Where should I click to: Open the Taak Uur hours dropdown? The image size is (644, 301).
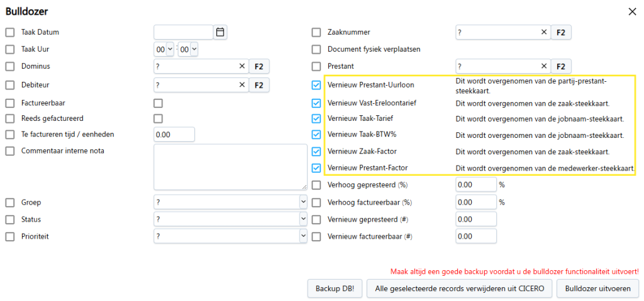click(x=164, y=49)
